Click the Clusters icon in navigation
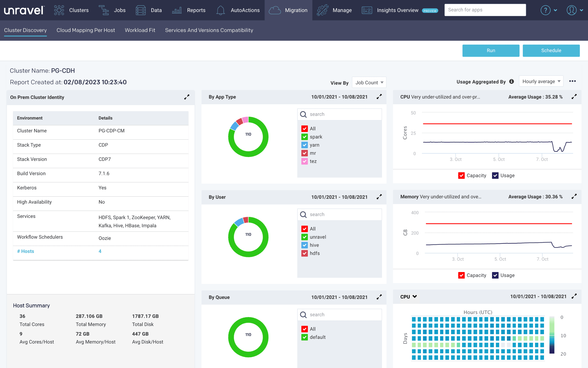588x368 pixels. tap(59, 10)
